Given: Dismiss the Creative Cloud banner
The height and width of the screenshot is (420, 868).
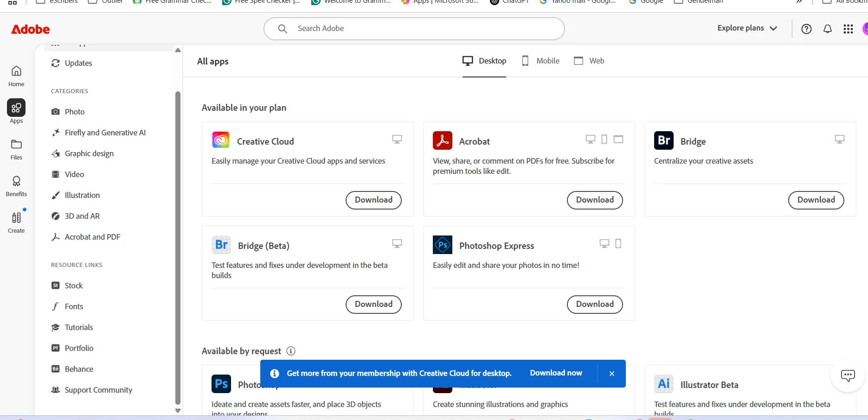Looking at the screenshot, I should [x=612, y=374].
